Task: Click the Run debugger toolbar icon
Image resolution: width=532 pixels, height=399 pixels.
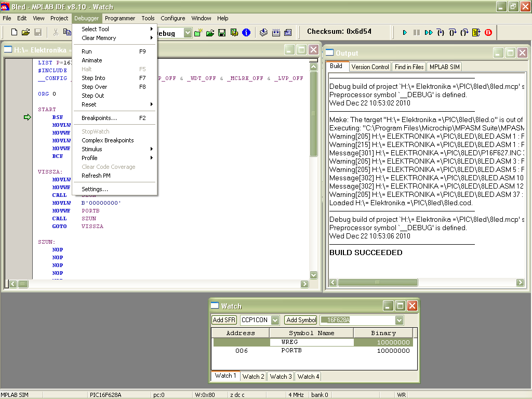Action: pyautogui.click(x=405, y=33)
